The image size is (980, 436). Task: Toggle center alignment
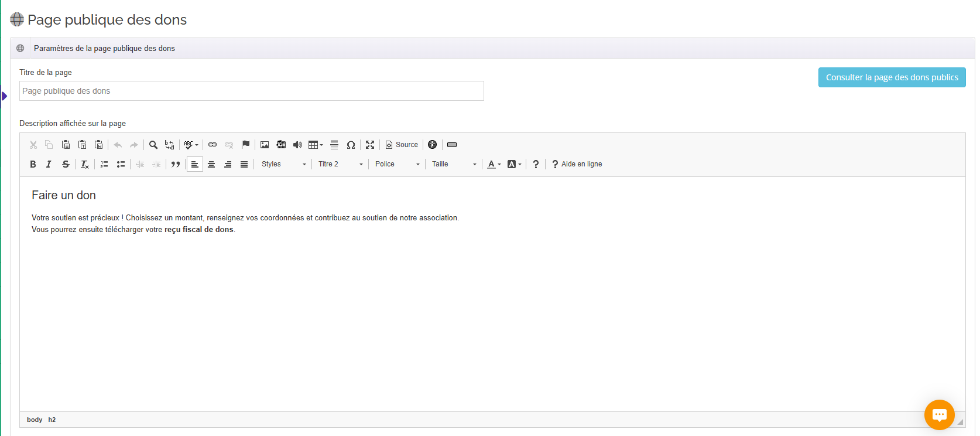tap(211, 164)
